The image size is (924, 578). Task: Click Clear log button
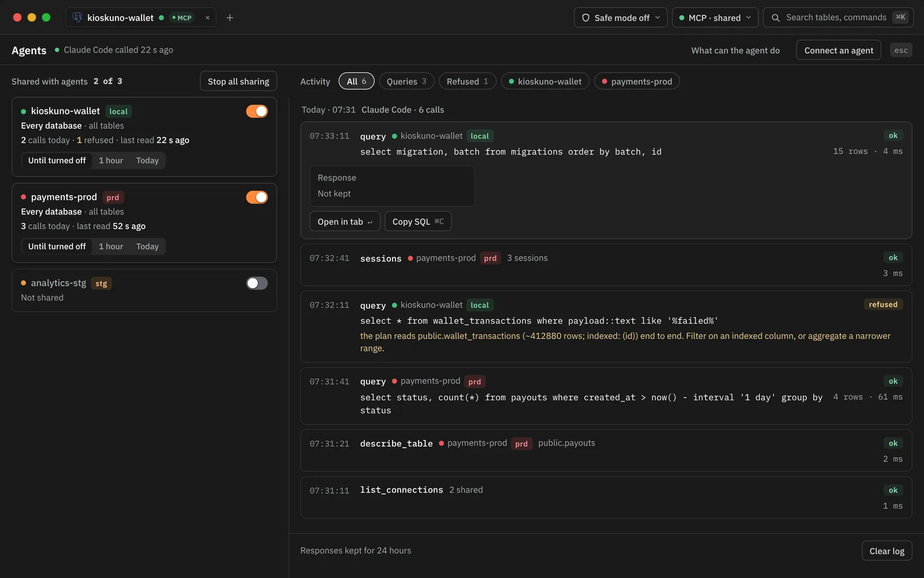tap(886, 551)
